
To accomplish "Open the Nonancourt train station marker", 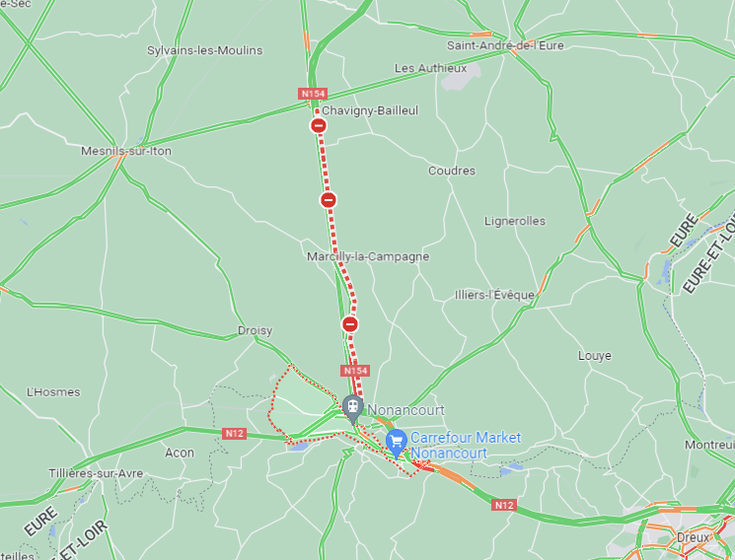I will click(352, 408).
